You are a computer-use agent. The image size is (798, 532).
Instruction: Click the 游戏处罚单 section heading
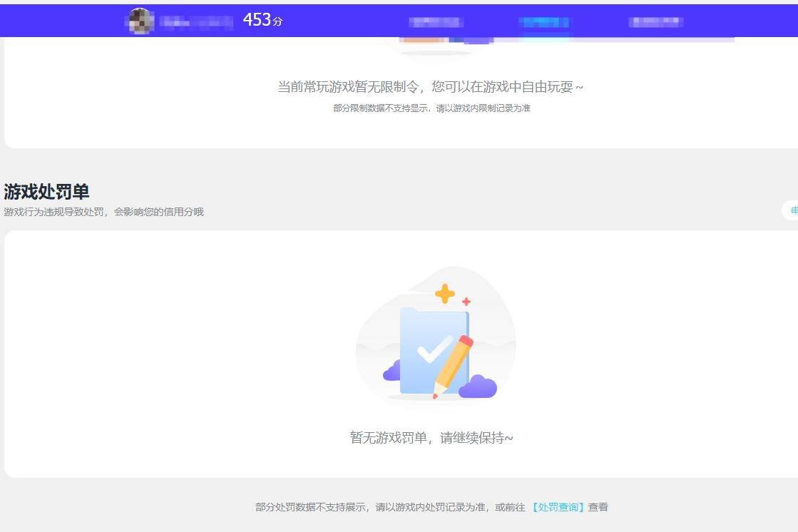tap(46, 192)
